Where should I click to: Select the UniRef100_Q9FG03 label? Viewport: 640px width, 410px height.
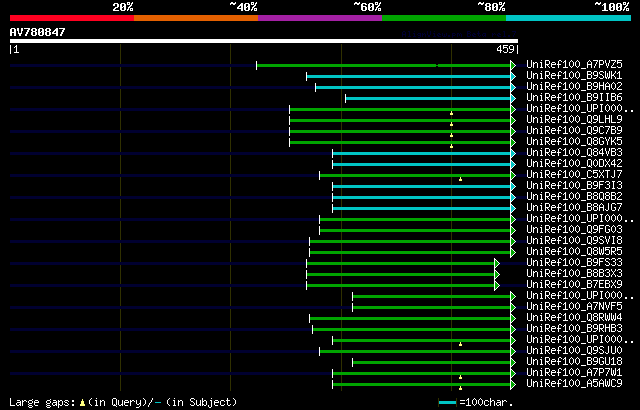point(574,230)
